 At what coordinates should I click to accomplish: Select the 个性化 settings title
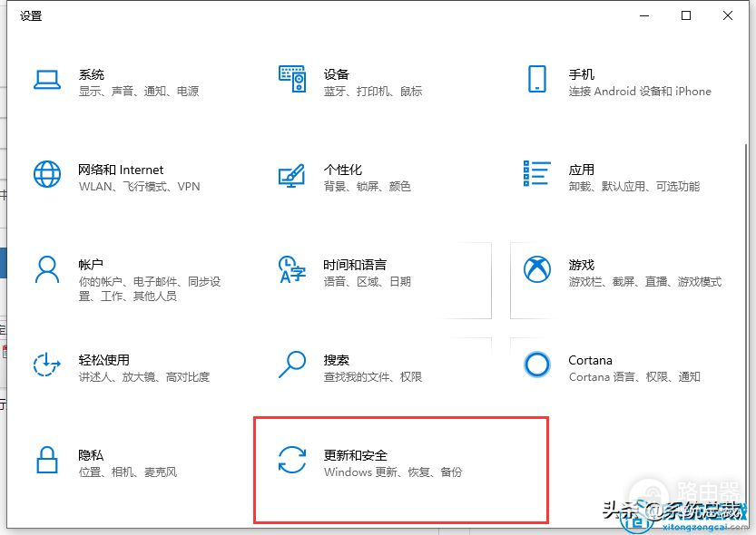(343, 170)
